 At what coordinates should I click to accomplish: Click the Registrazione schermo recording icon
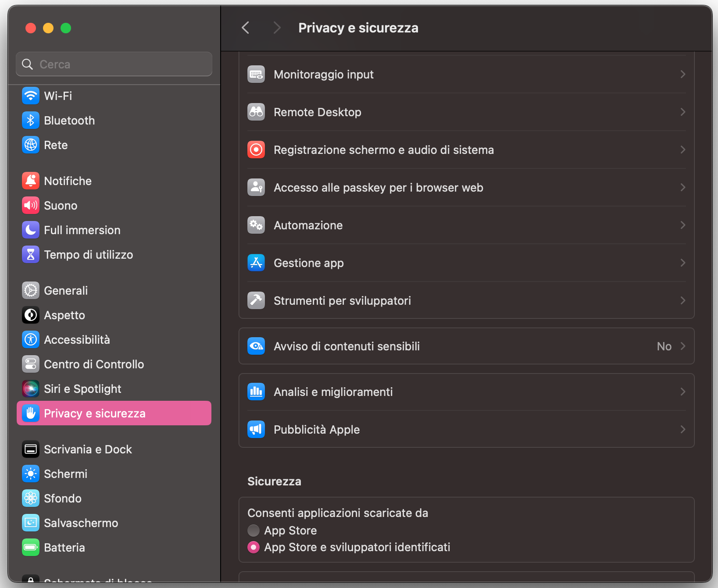(256, 150)
